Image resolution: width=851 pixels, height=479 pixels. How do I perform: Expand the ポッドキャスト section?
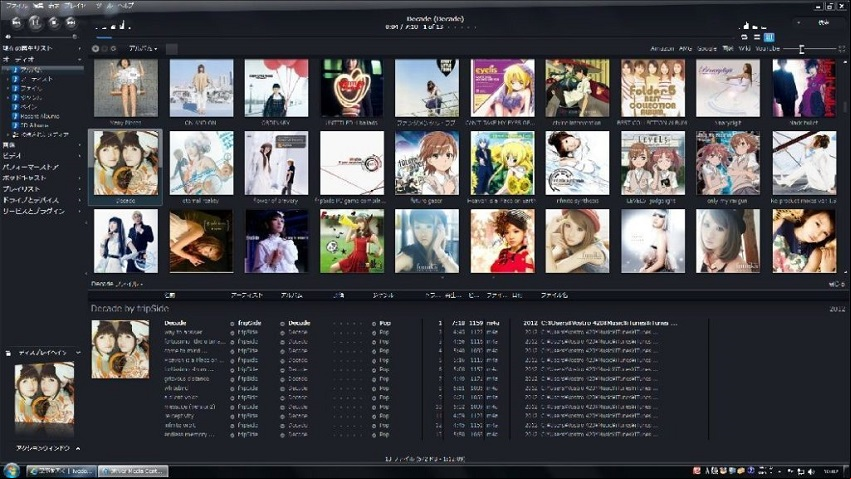click(79, 178)
